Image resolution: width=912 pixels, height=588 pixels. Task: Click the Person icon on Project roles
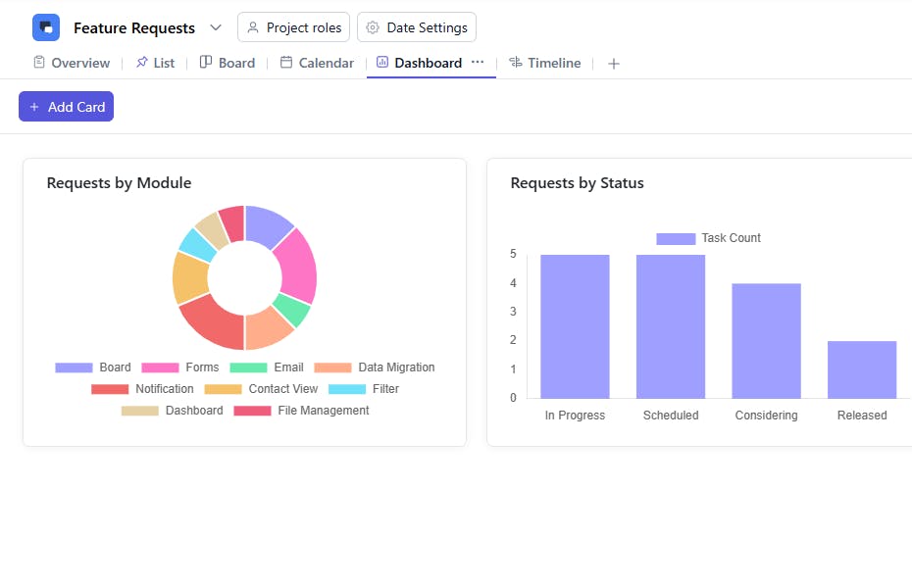pos(252,27)
